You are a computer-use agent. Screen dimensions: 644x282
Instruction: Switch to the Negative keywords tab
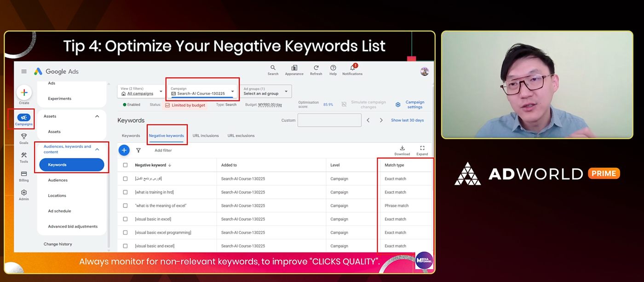pos(166,135)
